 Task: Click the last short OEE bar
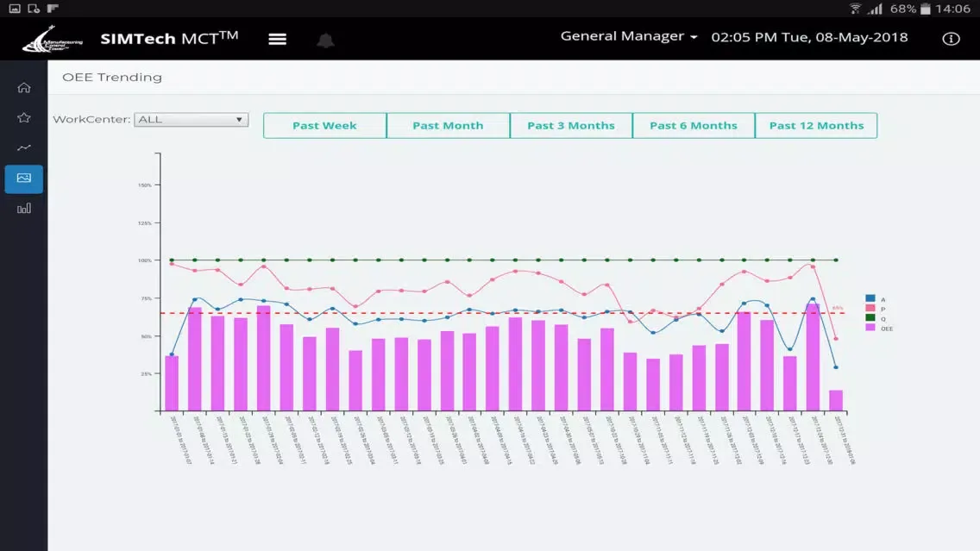coord(836,400)
